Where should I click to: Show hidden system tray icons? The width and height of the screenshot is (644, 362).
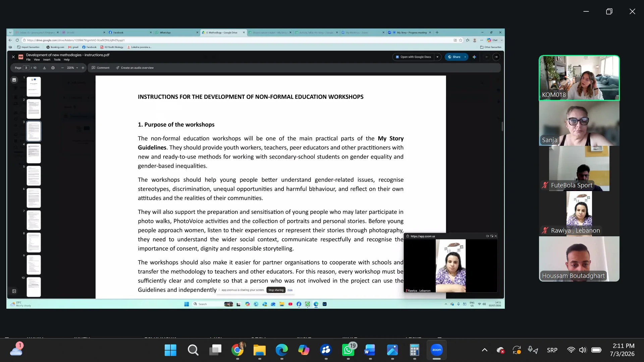coord(484,350)
